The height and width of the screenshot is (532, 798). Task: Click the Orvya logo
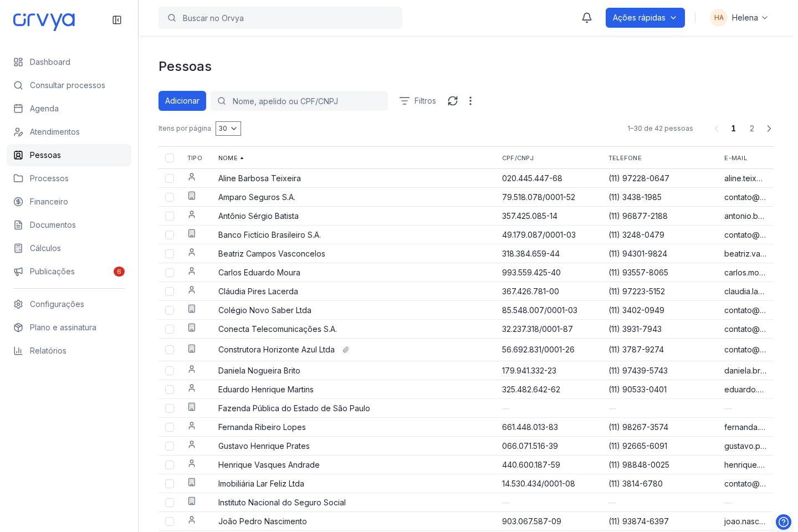44,21
